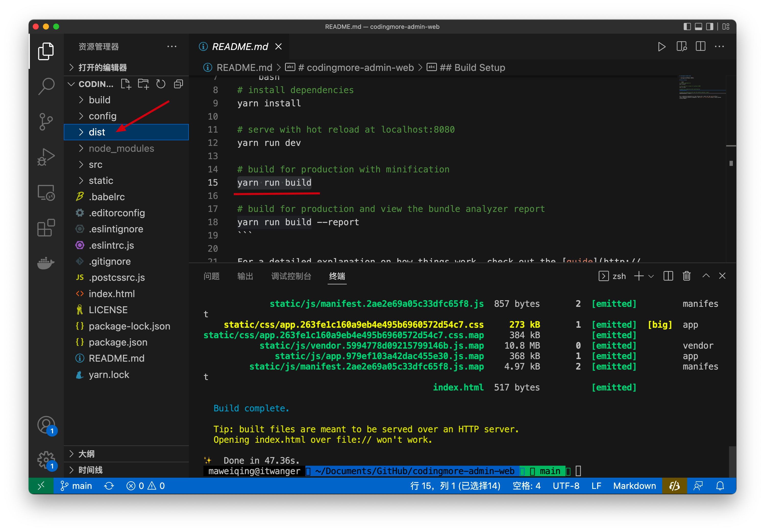Toggle bottom panel layout button
This screenshot has height=532, width=765.
coord(698,27)
